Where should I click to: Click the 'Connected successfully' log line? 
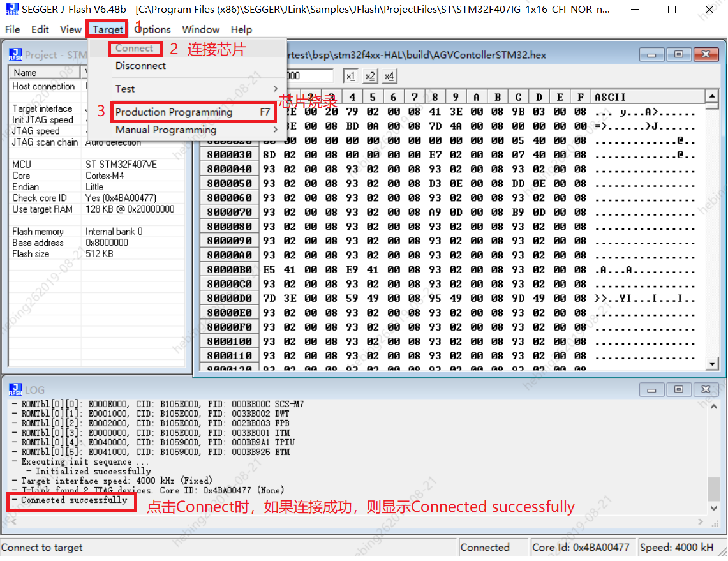(74, 500)
